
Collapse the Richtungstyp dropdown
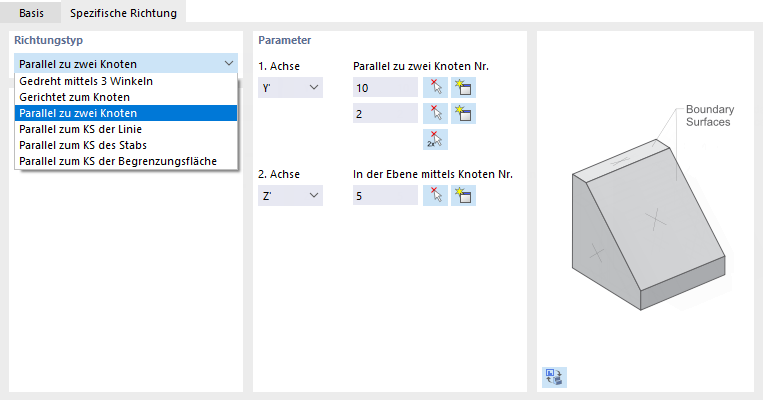tap(229, 64)
